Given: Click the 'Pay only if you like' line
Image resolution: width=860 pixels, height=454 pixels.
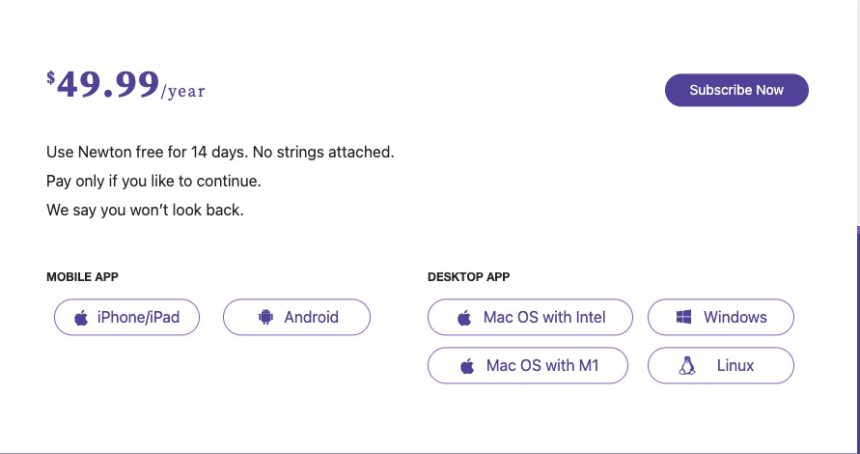Looking at the screenshot, I should click(x=153, y=182).
